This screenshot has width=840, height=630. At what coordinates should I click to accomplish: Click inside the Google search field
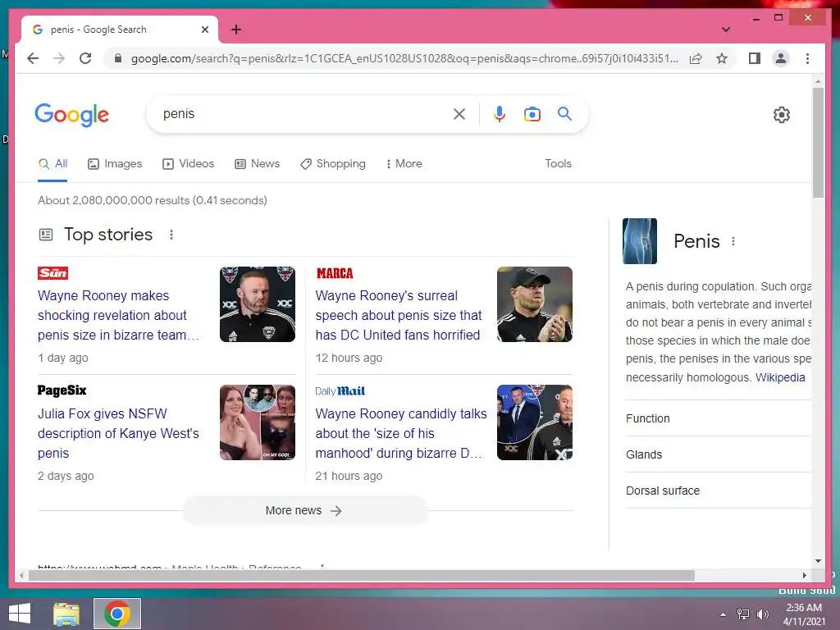(305, 114)
